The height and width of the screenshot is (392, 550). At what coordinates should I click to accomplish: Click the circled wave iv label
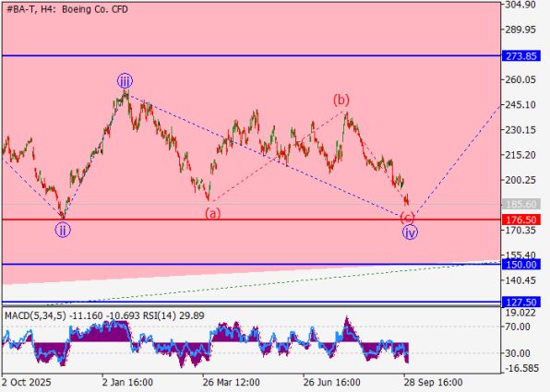pyautogui.click(x=410, y=232)
